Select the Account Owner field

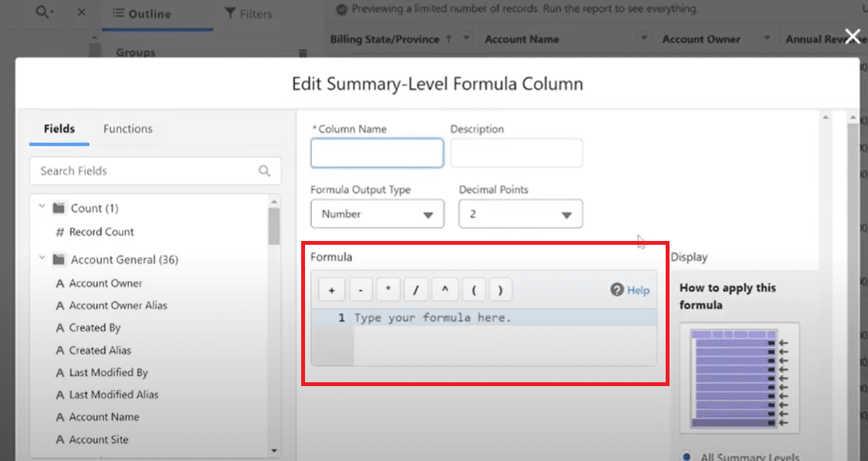pos(99,283)
